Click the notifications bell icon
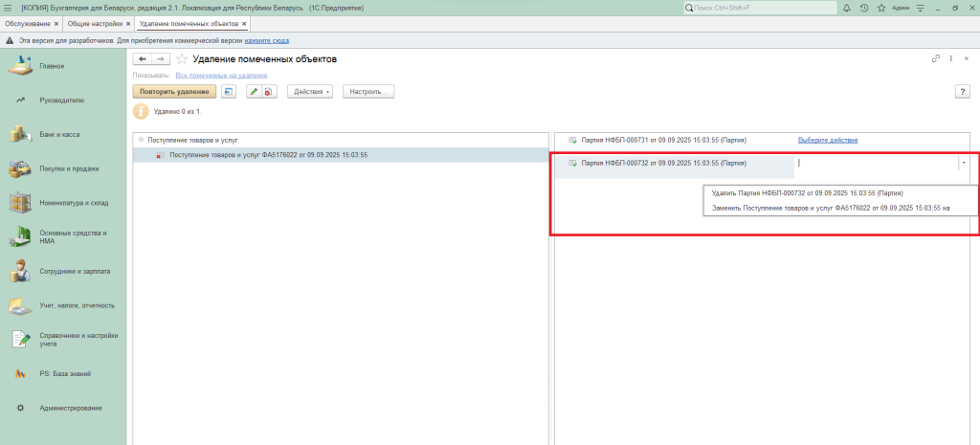The height and width of the screenshot is (445, 980). point(849,8)
